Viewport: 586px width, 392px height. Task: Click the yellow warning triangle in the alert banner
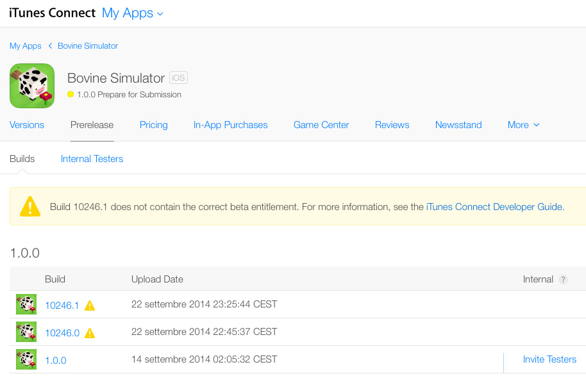pyautogui.click(x=30, y=206)
